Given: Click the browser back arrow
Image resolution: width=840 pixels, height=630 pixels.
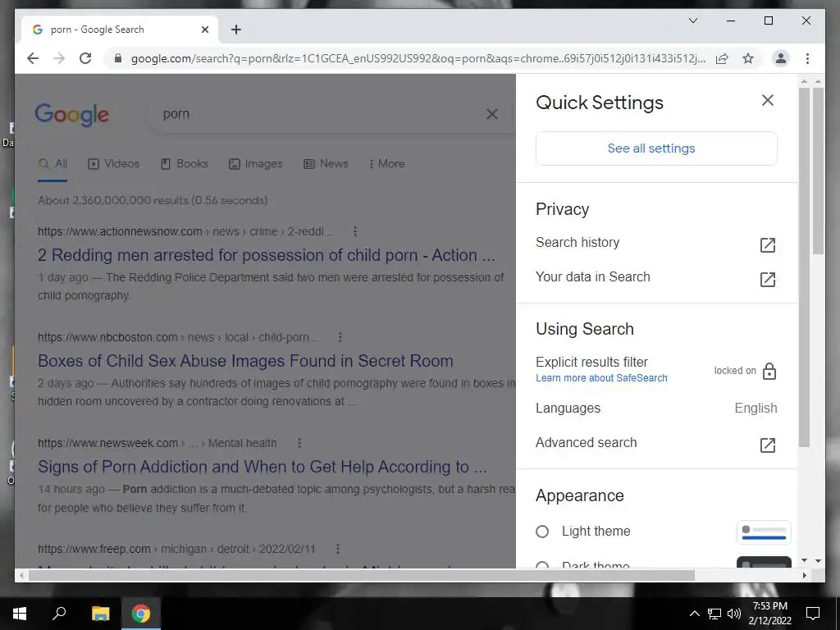Looking at the screenshot, I should (x=33, y=58).
